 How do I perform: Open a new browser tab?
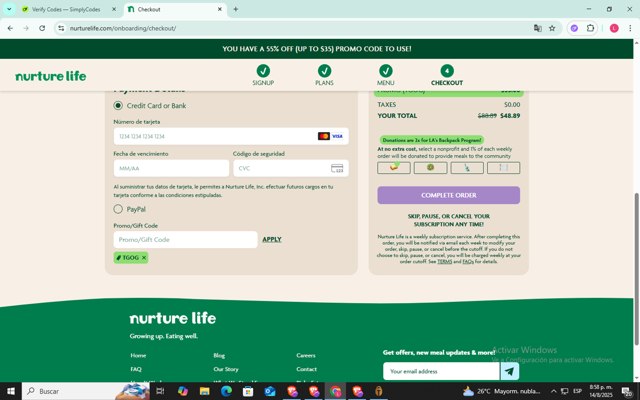[x=236, y=9]
